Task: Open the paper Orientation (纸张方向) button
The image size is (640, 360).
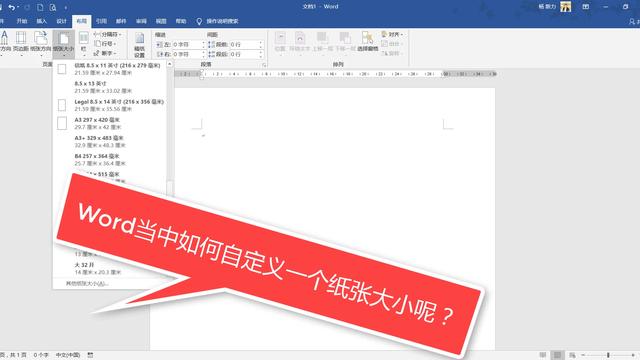Action: tap(40, 42)
